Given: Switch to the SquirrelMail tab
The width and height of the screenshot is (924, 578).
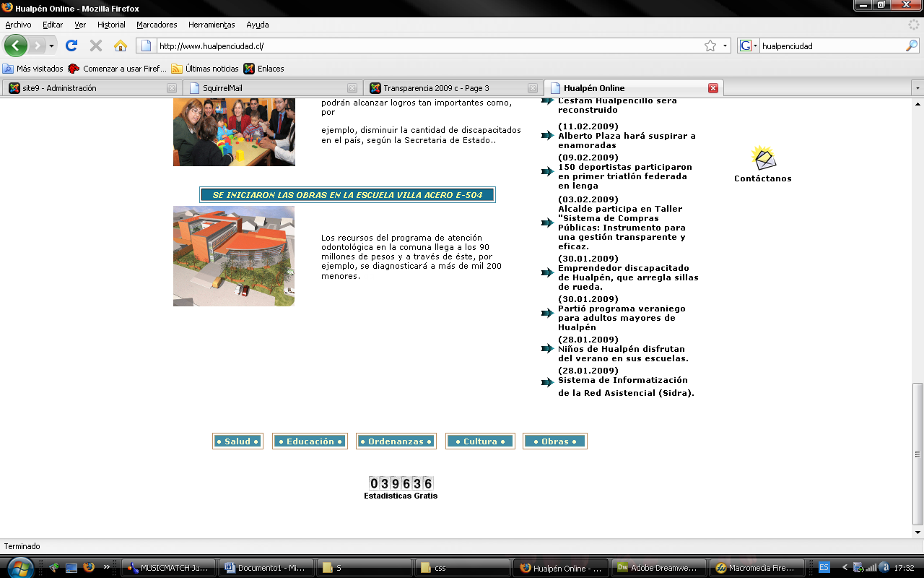Looking at the screenshot, I should [x=271, y=88].
